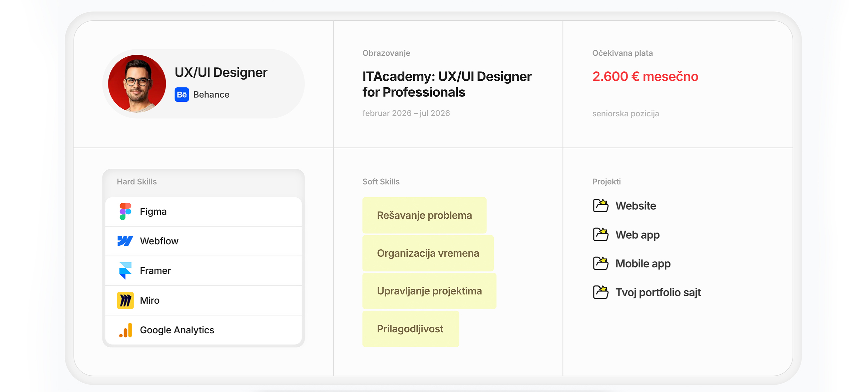Click the Figma logo icon
Image resolution: width=868 pixels, height=392 pixels.
[x=125, y=211]
